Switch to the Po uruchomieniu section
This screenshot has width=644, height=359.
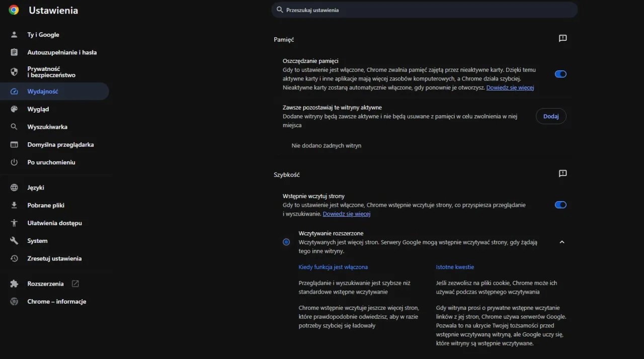pyautogui.click(x=51, y=162)
